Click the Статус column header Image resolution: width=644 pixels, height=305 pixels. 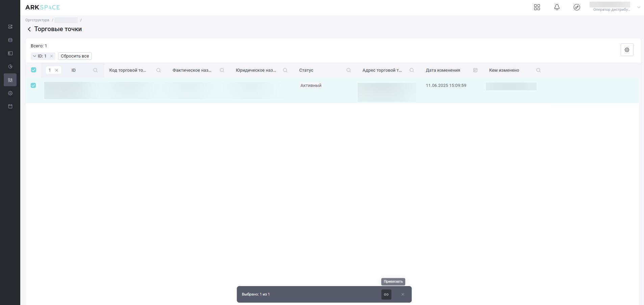point(306,70)
